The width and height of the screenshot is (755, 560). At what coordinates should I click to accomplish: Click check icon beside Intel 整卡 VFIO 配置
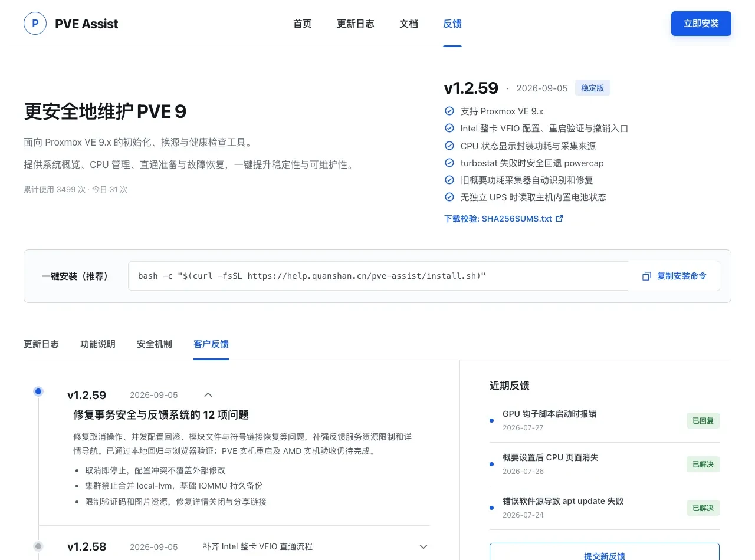[449, 128]
